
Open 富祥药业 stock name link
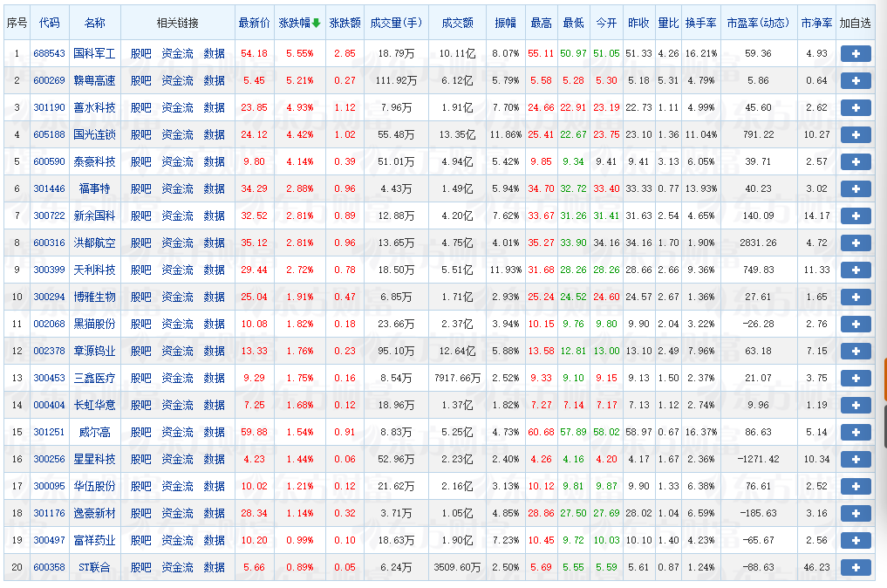94,541
